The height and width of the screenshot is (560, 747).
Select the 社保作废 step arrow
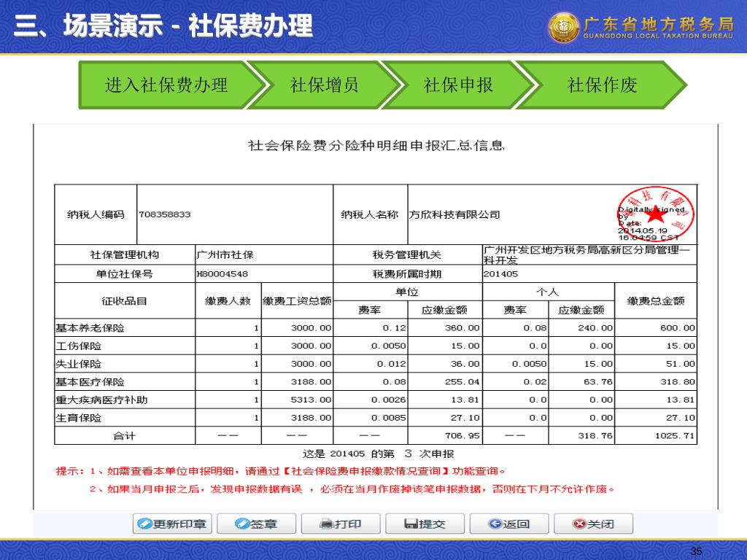601,85
